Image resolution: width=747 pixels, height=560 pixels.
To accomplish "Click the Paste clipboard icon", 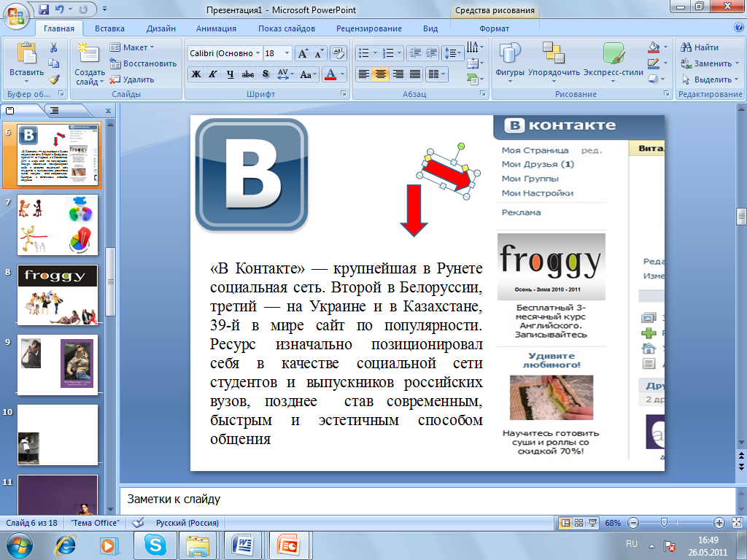I will 27,54.
